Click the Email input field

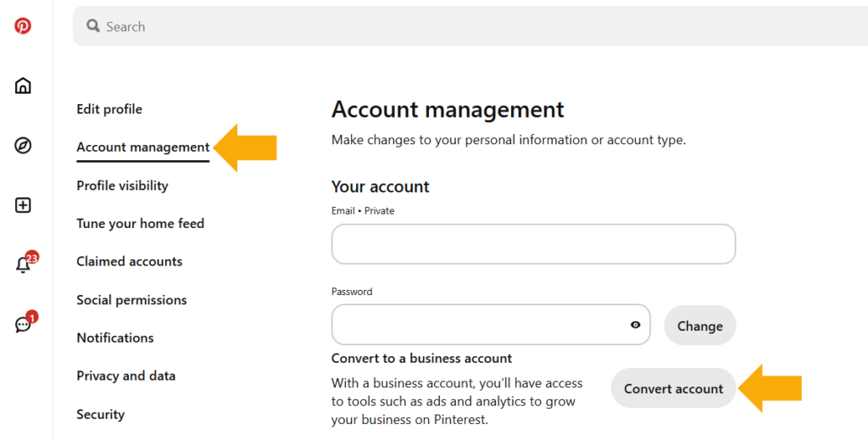click(x=534, y=244)
